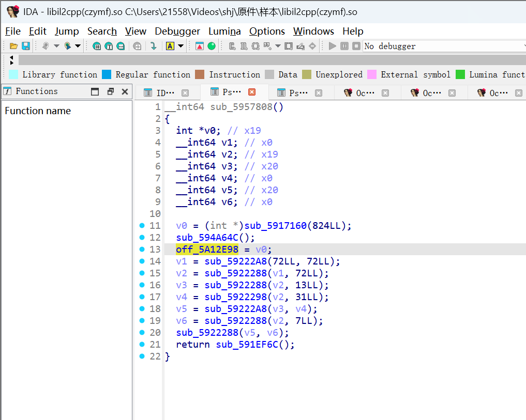Open dropdown after squares-plus icon
This screenshot has height=420, width=526.
[x=278, y=46]
